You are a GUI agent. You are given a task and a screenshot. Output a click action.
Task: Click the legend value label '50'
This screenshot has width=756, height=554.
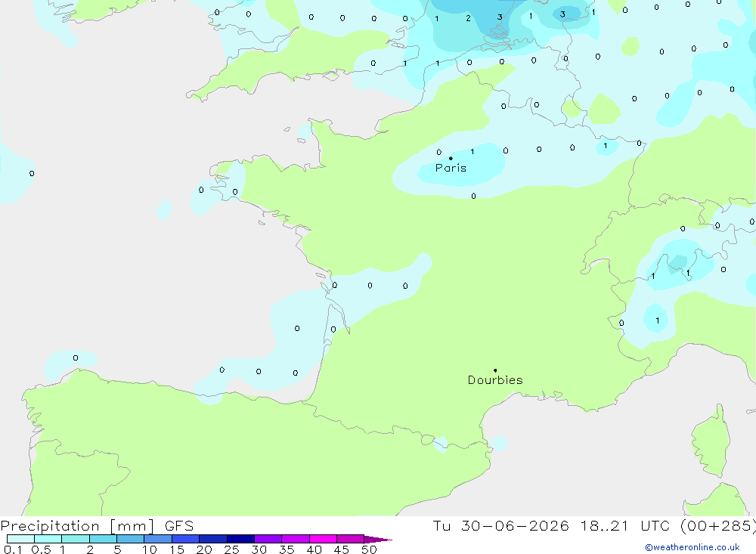[369, 549]
